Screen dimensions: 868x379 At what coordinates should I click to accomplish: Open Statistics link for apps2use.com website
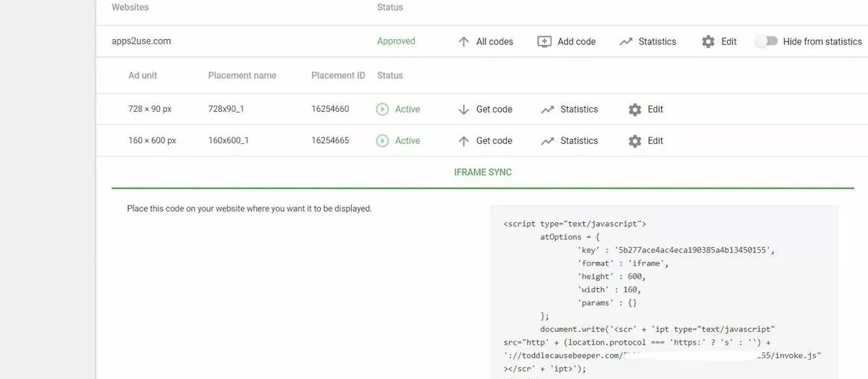click(657, 42)
